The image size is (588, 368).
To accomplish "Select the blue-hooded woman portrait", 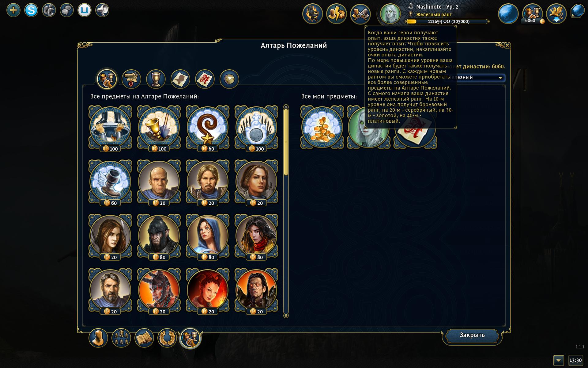I will 208,237.
